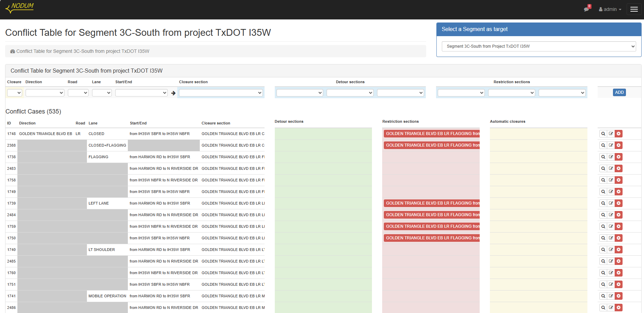Delete conflict case 1738

point(619,157)
